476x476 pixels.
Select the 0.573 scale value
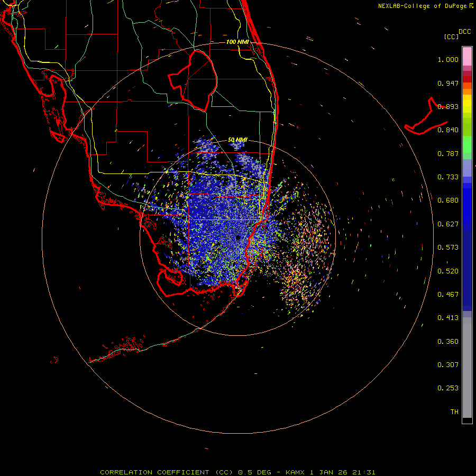[x=448, y=248]
